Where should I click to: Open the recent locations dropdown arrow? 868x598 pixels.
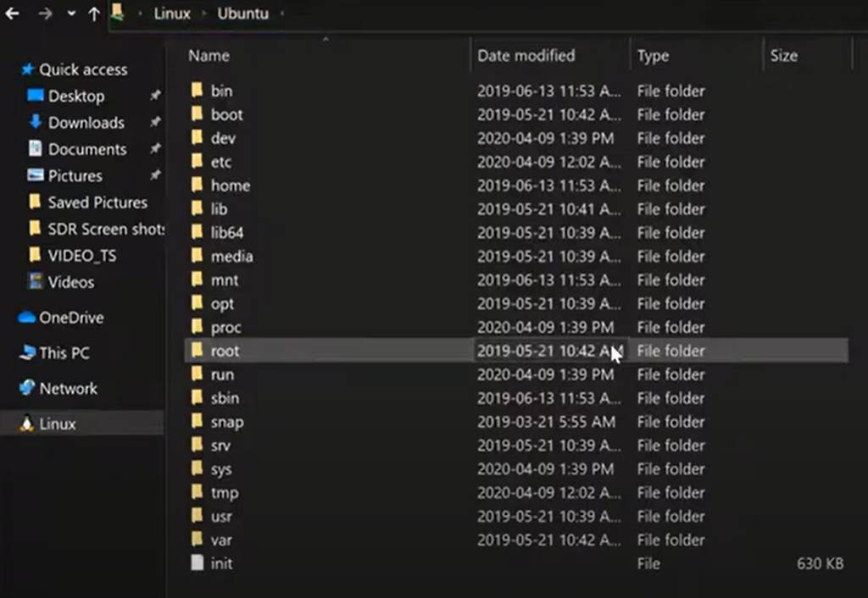(x=71, y=14)
